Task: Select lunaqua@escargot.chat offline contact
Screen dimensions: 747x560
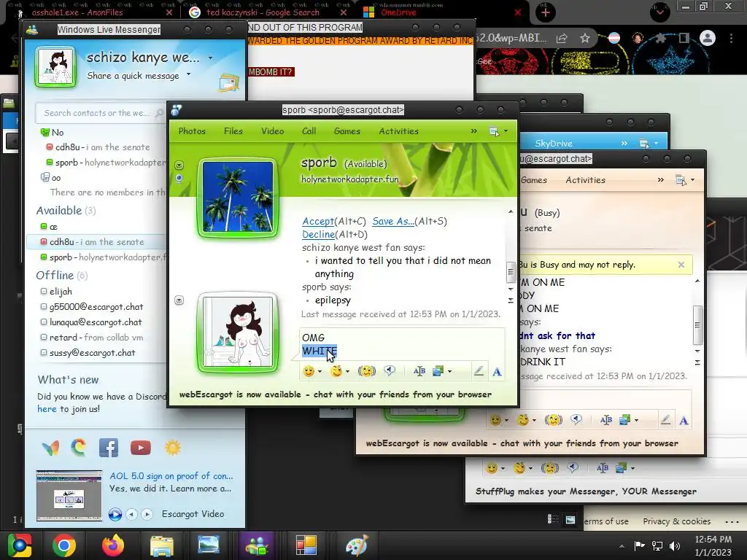Action: click(96, 322)
